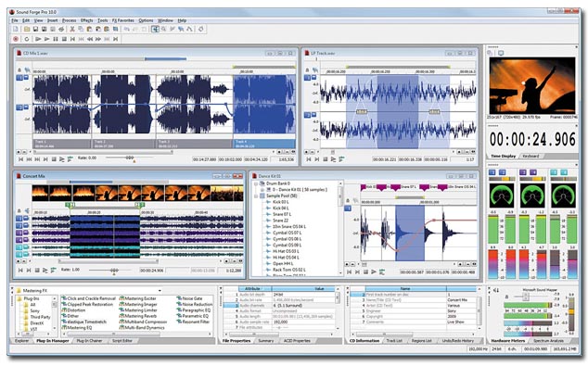Adjust the Rate slider in CD Mix window
Image resolution: width=588 pixels, height=366 pixels.
point(129,158)
